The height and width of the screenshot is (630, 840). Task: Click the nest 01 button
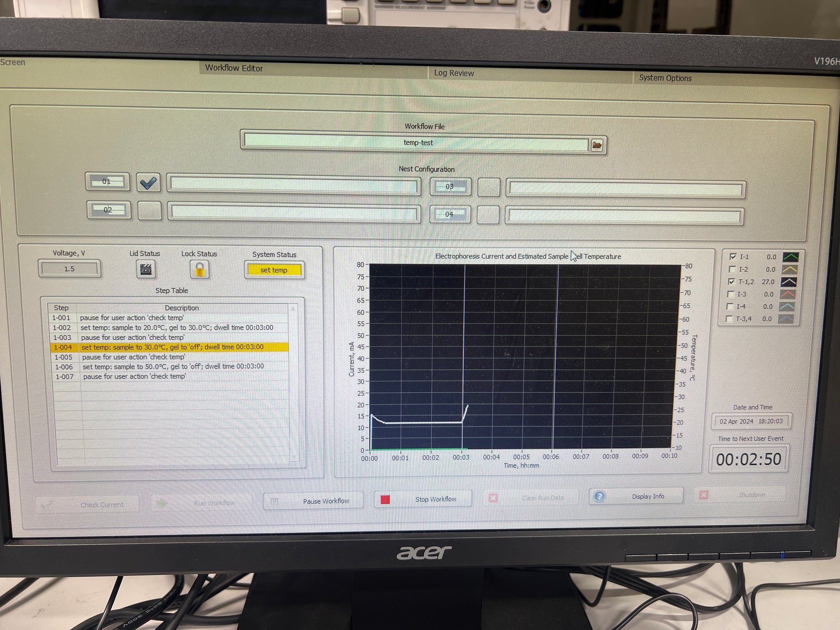click(107, 182)
